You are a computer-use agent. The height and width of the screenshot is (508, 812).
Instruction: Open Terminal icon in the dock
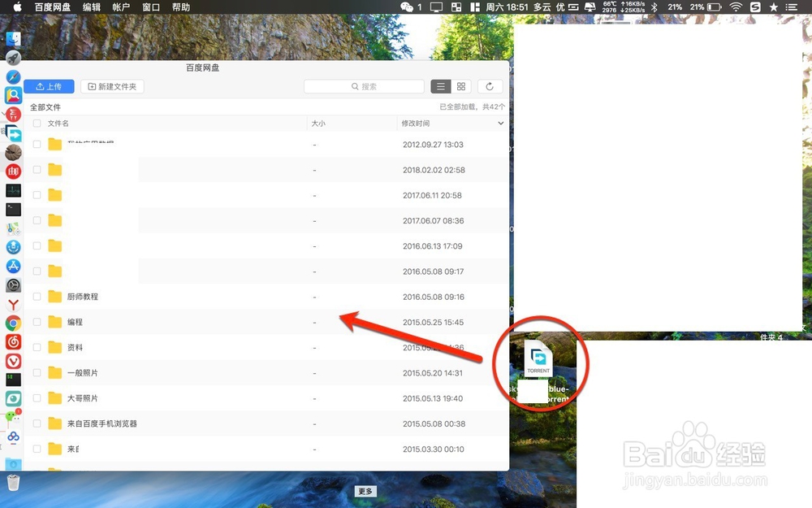(x=14, y=209)
